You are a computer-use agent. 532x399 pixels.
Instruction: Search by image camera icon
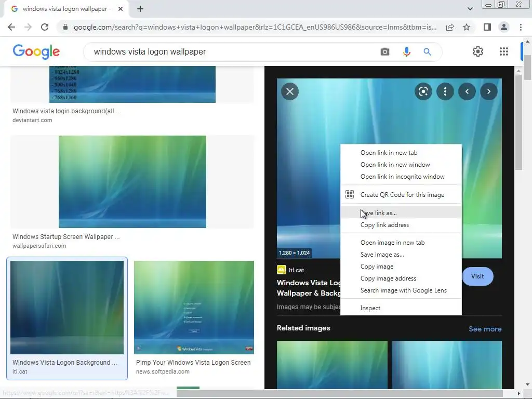pyautogui.click(x=385, y=52)
